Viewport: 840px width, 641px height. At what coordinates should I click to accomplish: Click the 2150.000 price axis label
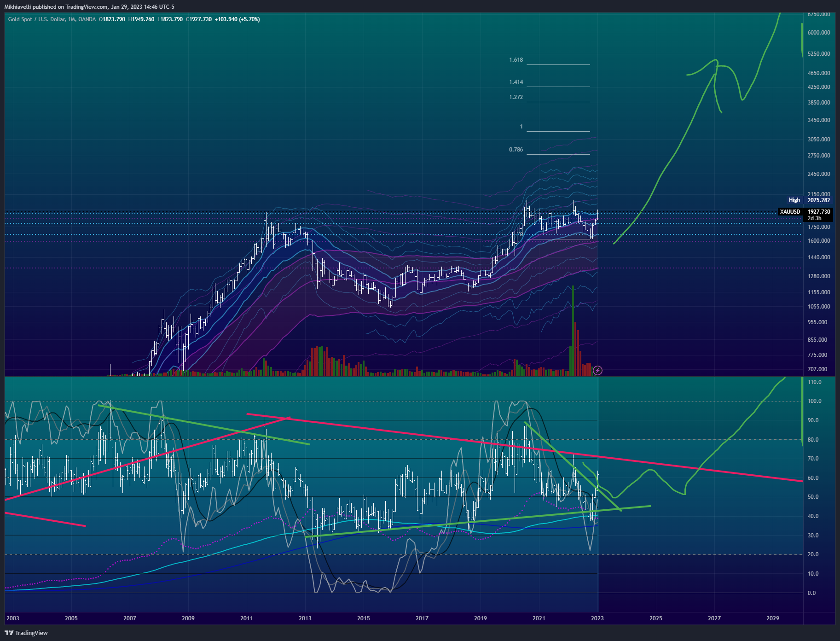point(819,194)
